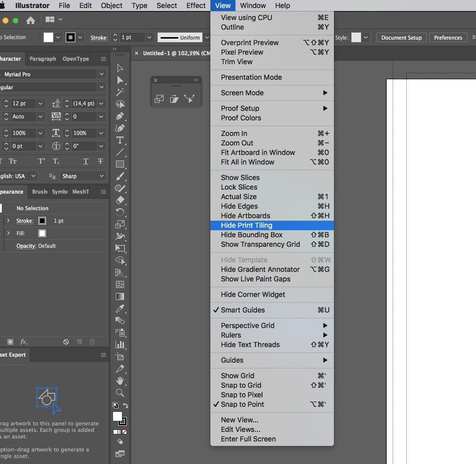Select the Lasso tool
This screenshot has height=464, width=476.
[x=120, y=104]
